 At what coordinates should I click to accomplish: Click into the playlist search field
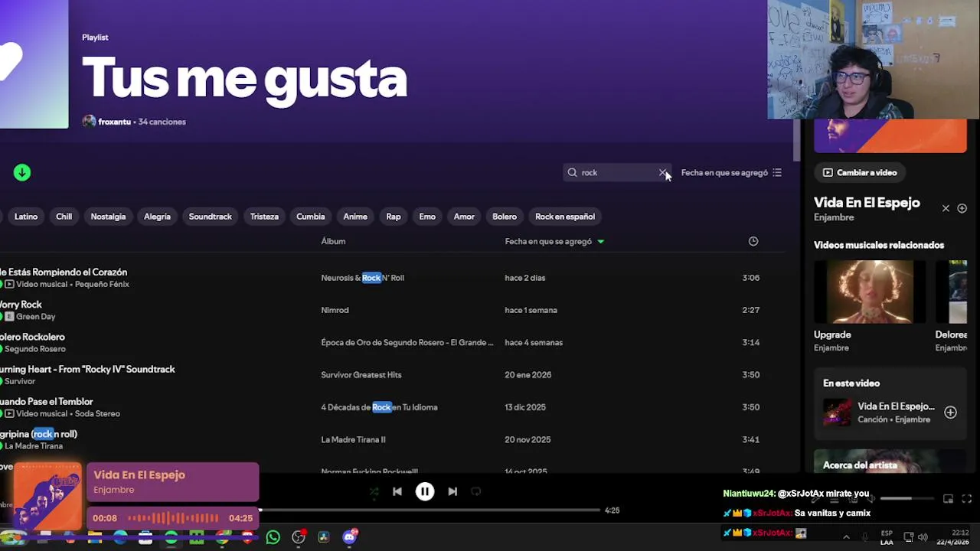(617, 173)
